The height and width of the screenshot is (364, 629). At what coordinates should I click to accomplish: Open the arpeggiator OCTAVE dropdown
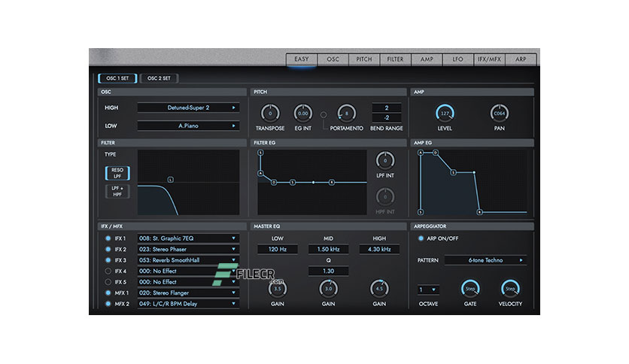[428, 290]
